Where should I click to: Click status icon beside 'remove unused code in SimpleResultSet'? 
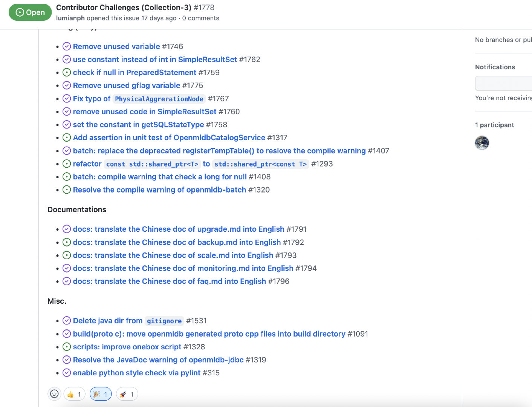coord(67,112)
